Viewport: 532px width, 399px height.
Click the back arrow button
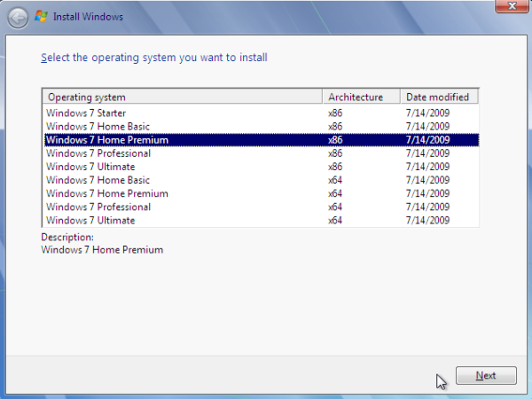pos(18,18)
